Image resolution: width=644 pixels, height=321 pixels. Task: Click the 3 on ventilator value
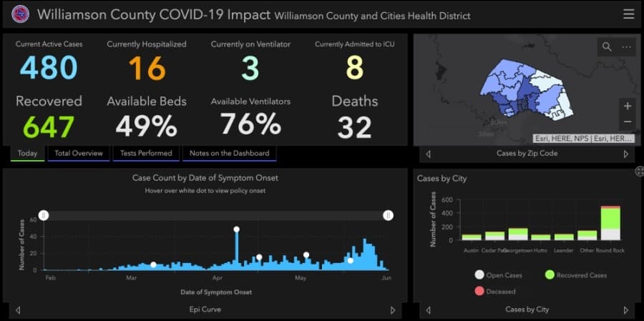250,67
